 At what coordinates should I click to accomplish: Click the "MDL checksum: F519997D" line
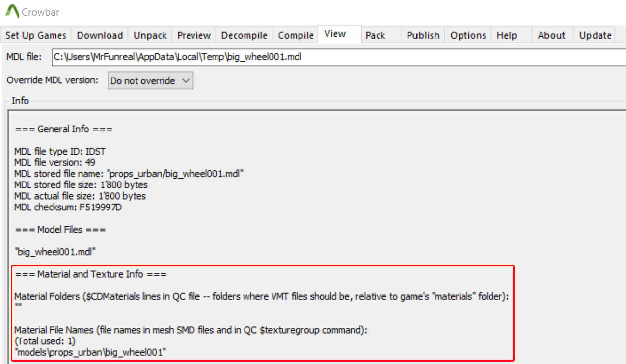pyautogui.click(x=68, y=207)
